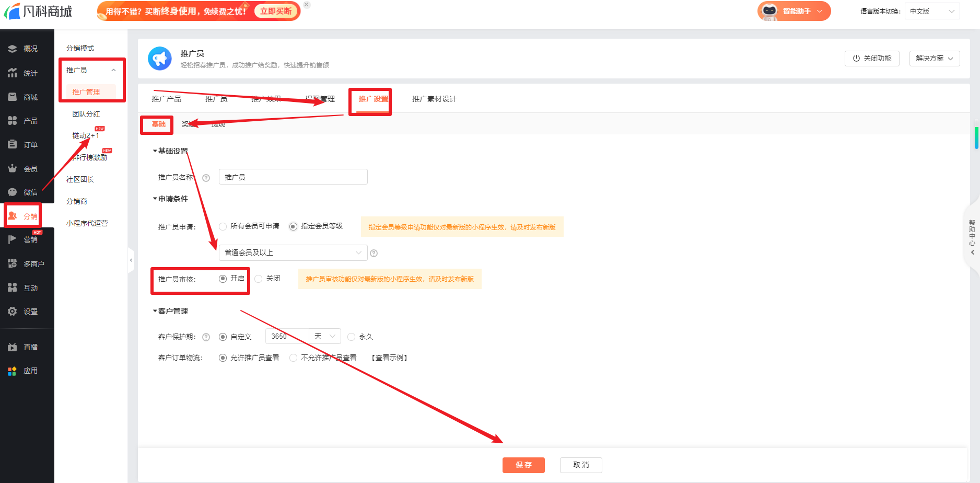Open 分销商 menu item

pyautogui.click(x=77, y=201)
